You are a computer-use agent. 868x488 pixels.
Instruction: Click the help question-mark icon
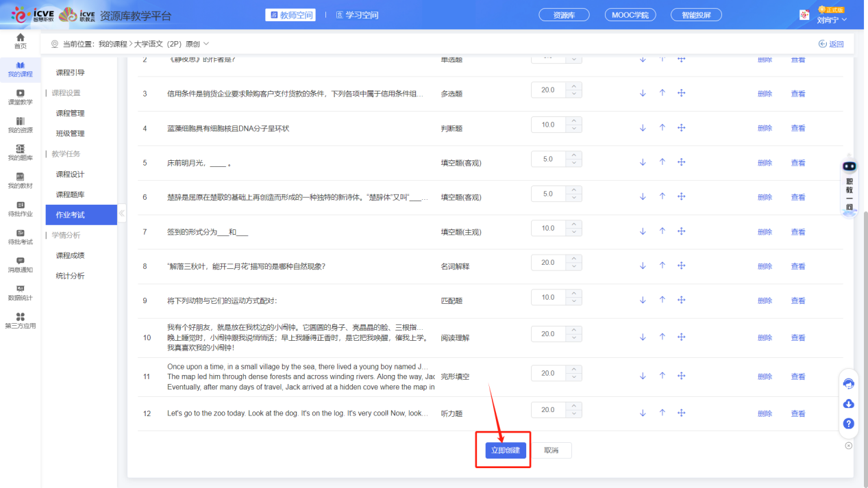point(848,424)
